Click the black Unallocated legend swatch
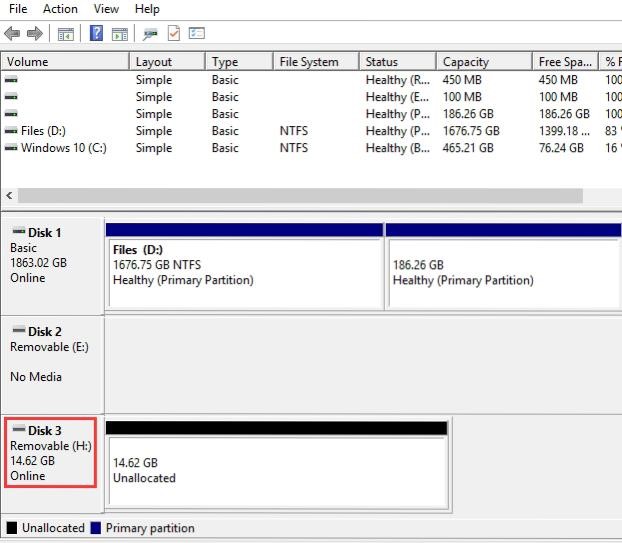Image resolution: width=622 pixels, height=543 pixels. [x=12, y=528]
